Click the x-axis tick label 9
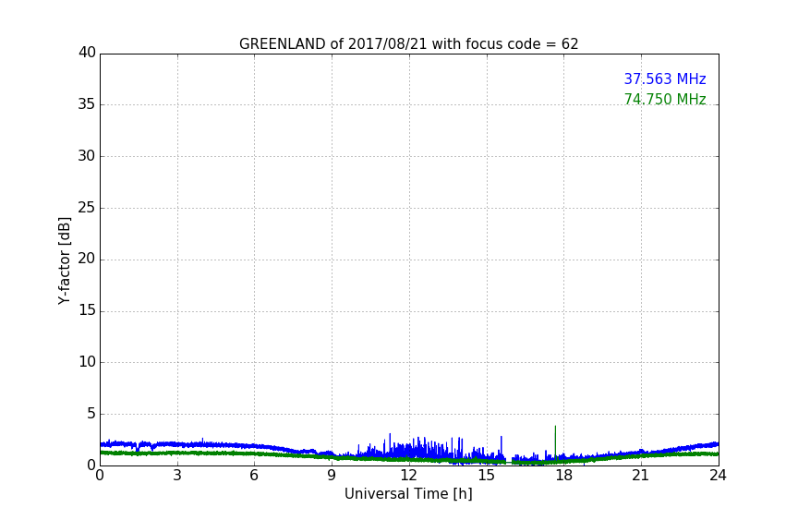The image size is (798, 532). [332, 476]
